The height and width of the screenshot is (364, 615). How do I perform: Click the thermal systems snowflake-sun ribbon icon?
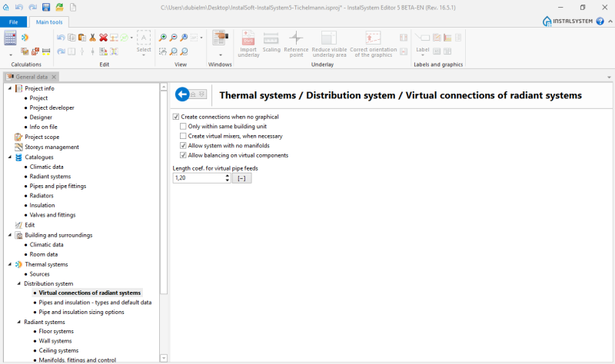click(x=25, y=38)
